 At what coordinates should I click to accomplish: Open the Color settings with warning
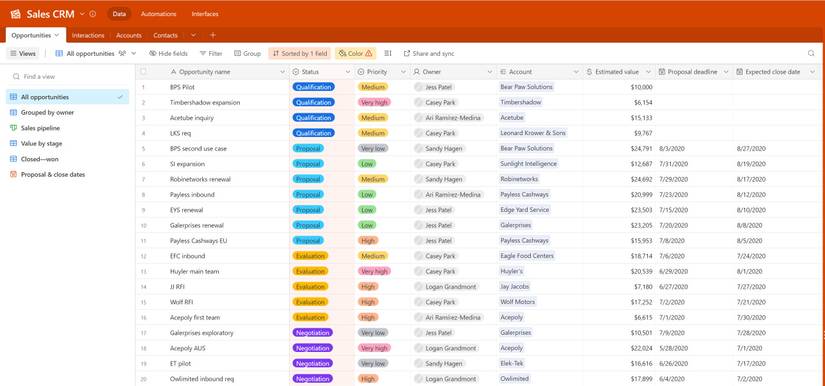coord(355,53)
